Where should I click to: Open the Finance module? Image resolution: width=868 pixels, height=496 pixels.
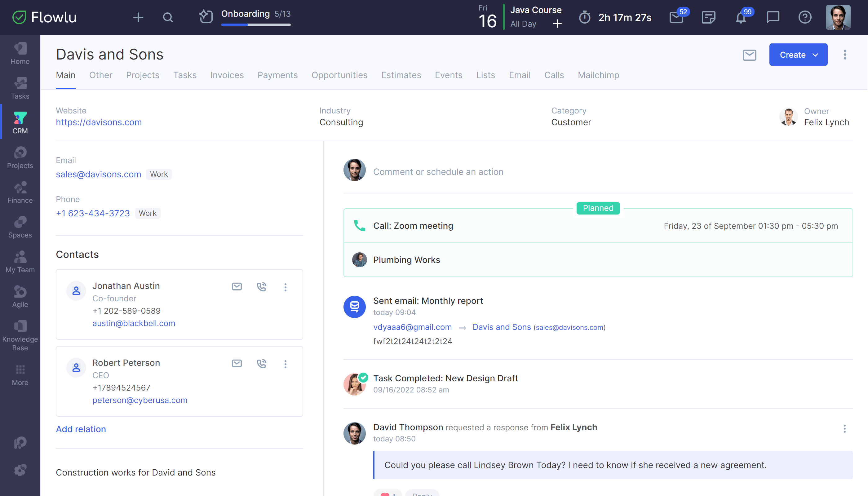pos(20,192)
